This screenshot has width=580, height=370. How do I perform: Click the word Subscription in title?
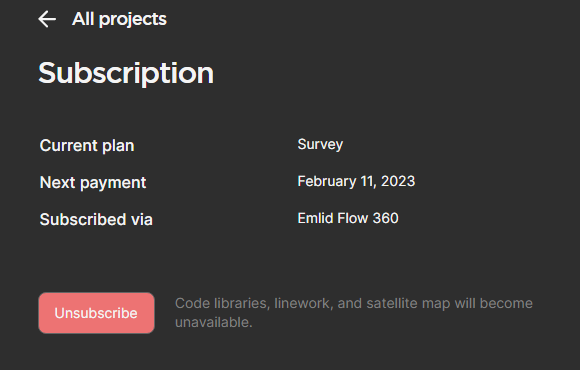point(126,73)
